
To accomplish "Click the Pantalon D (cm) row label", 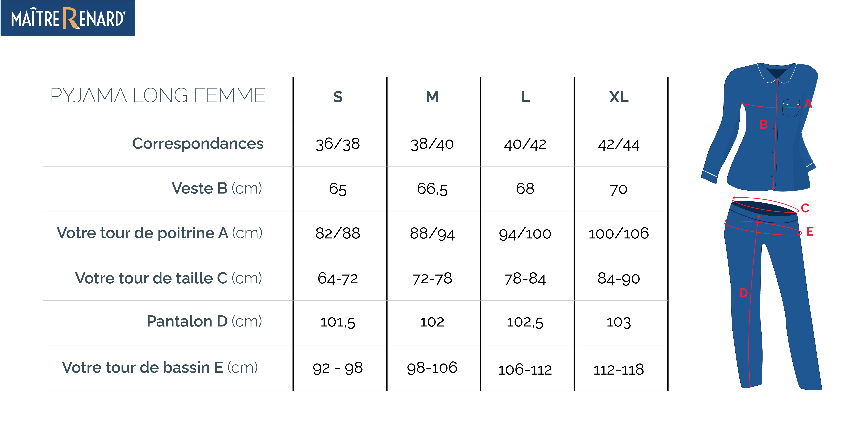I will 204,321.
